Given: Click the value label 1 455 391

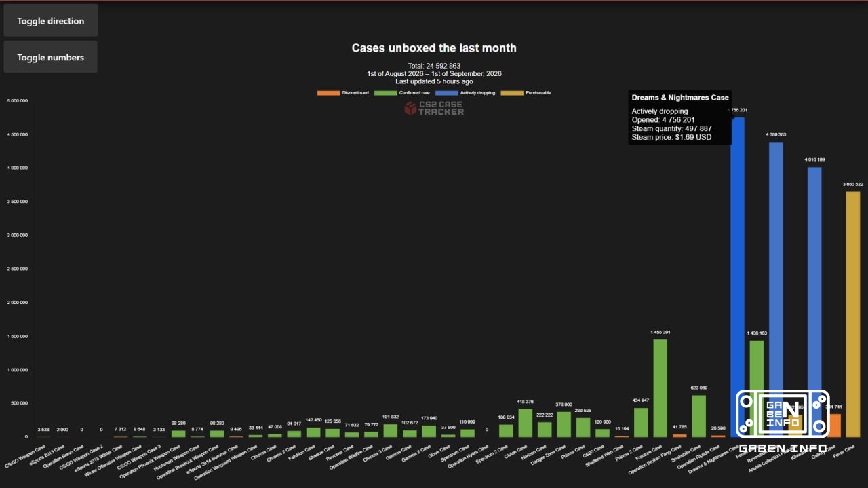Looking at the screenshot, I should (x=660, y=333).
